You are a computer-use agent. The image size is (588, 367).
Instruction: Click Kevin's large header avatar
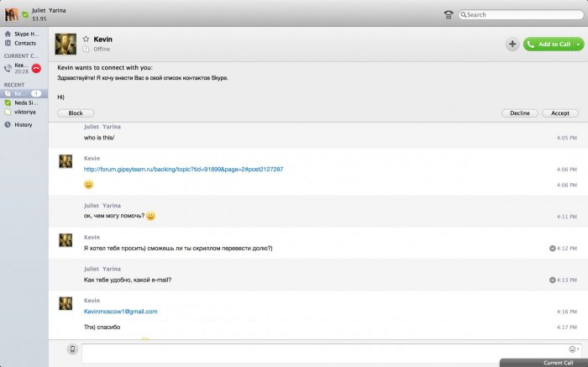(66, 45)
